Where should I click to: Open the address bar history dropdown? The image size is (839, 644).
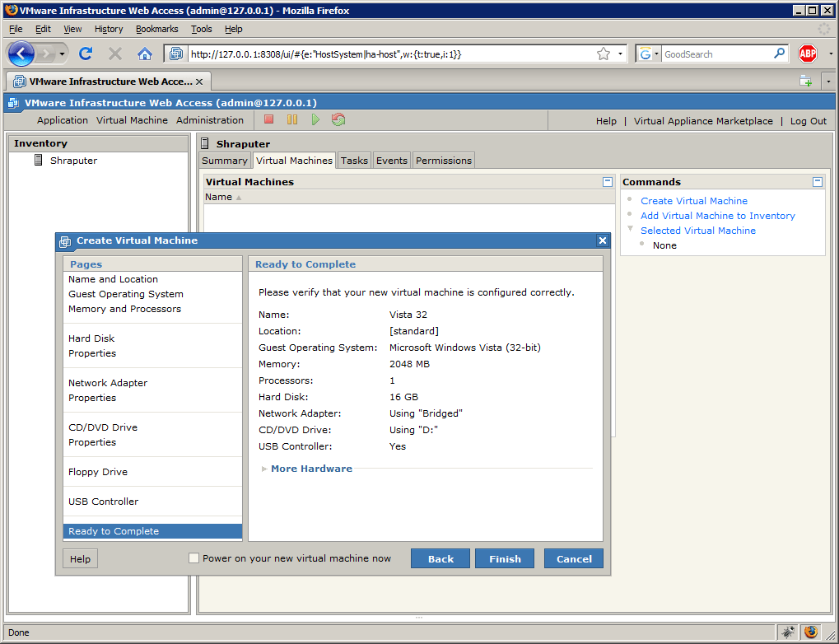point(620,54)
